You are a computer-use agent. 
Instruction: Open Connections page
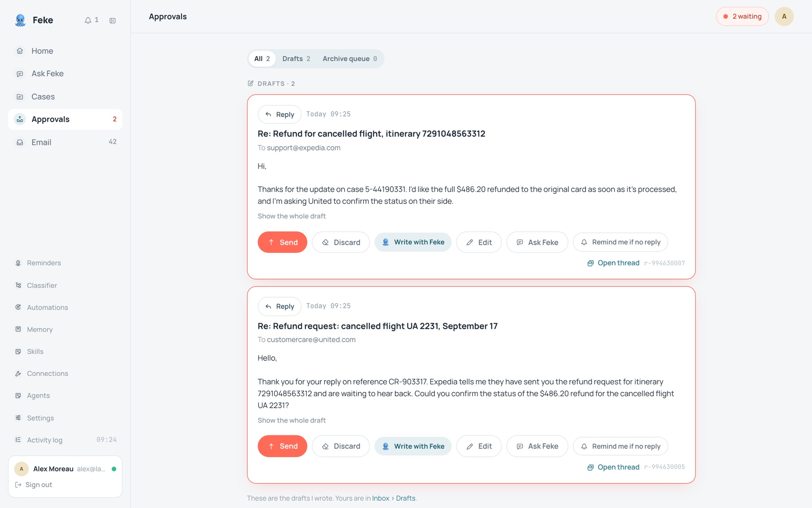click(65, 373)
